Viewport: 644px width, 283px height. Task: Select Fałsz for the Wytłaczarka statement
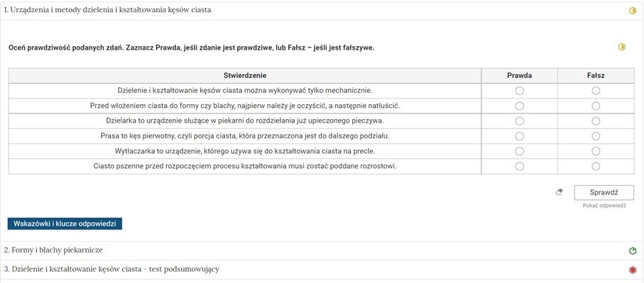[596, 151]
